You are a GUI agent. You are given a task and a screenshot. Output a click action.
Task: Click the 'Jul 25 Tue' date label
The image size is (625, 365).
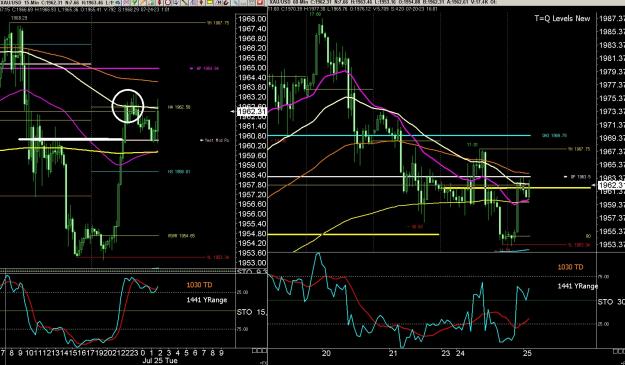click(x=160, y=361)
